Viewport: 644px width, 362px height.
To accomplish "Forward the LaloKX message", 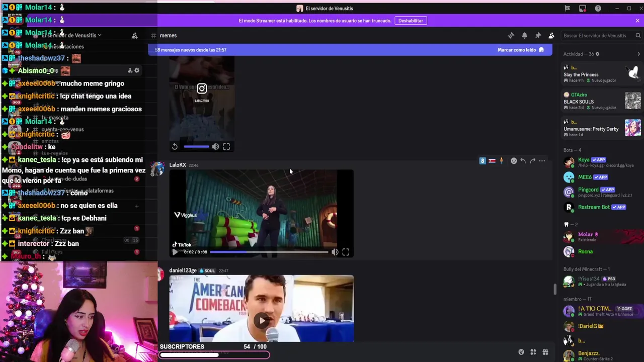I will coord(533,161).
